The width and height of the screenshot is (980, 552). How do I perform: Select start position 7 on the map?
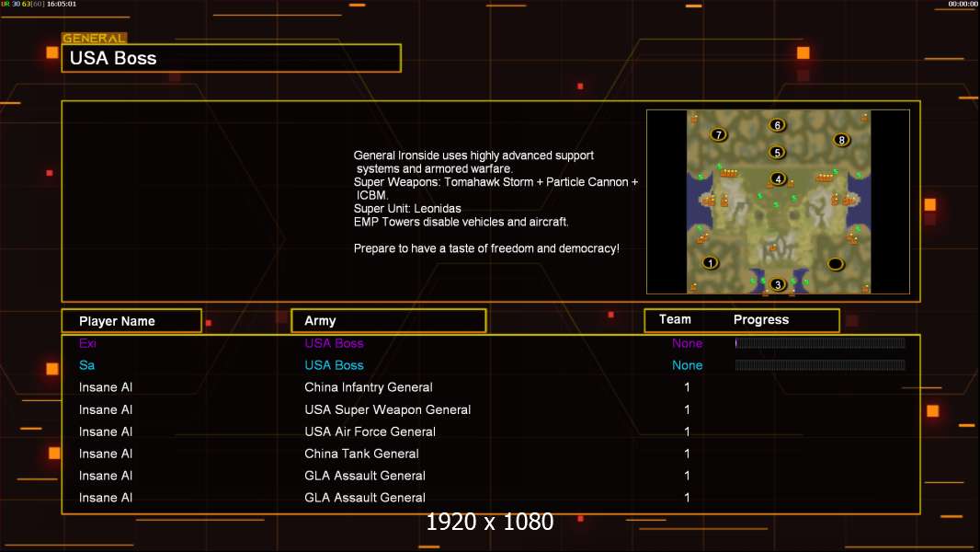click(718, 134)
